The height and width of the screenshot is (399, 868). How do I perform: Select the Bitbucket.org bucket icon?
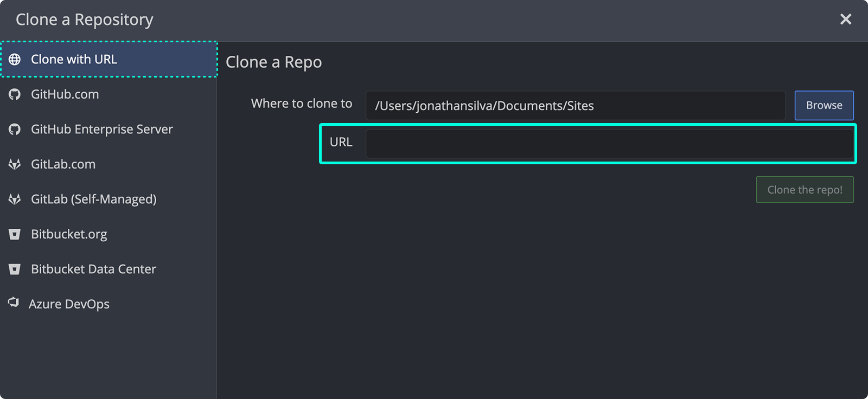coord(15,234)
